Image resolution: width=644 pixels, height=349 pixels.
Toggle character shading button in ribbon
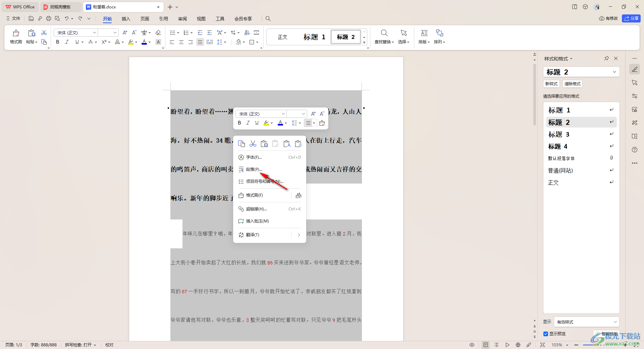(x=158, y=42)
